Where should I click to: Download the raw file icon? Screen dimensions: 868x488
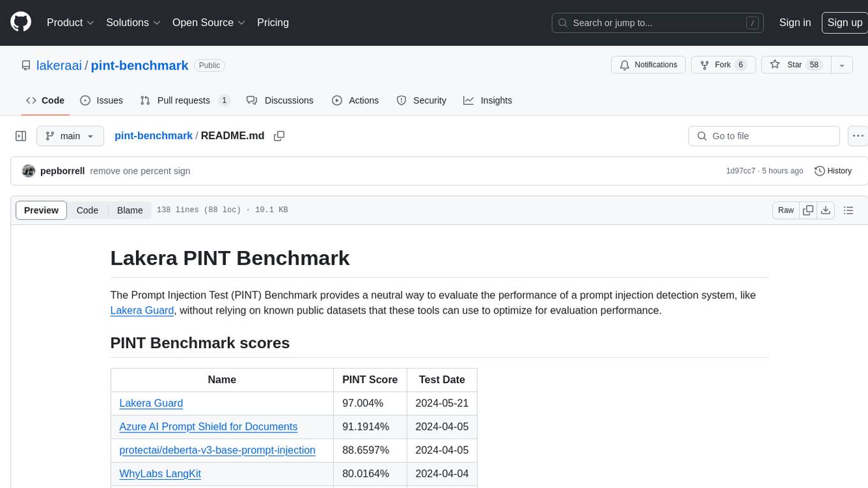coord(825,210)
